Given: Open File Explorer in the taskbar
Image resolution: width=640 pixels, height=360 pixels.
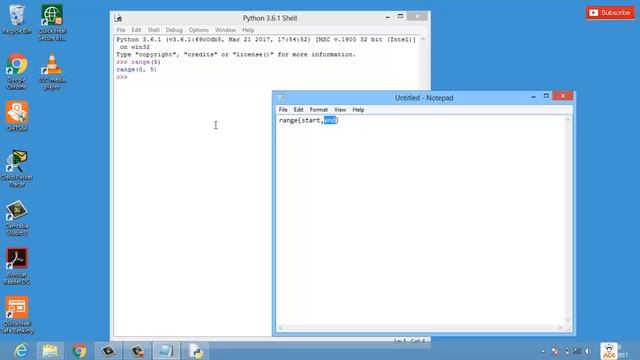Looking at the screenshot, I should pos(50,351).
